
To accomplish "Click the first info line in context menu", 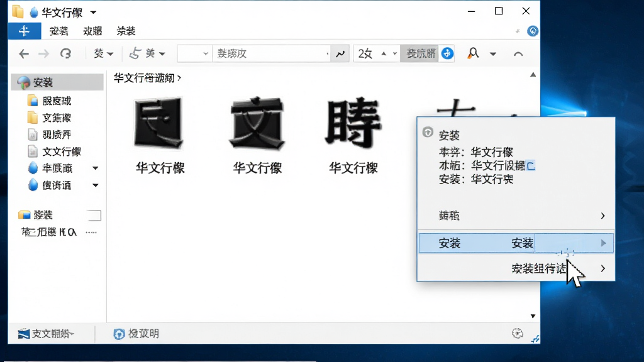I will 476,152.
